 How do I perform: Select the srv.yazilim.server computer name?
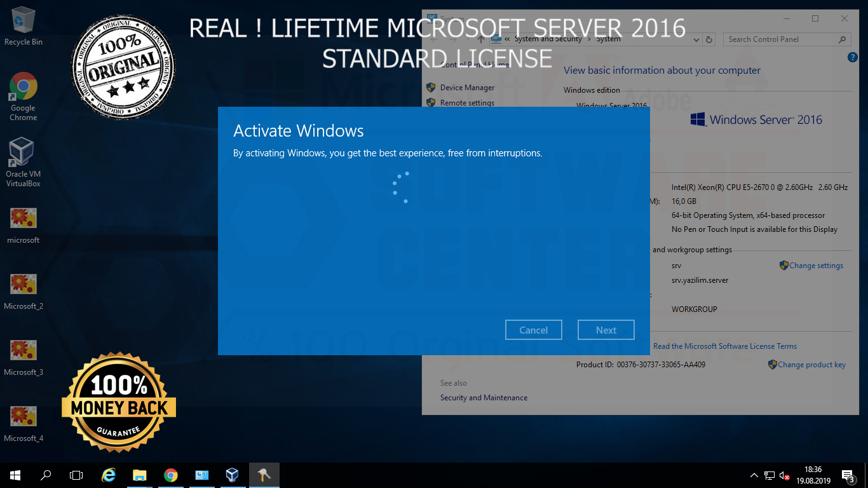click(x=700, y=280)
